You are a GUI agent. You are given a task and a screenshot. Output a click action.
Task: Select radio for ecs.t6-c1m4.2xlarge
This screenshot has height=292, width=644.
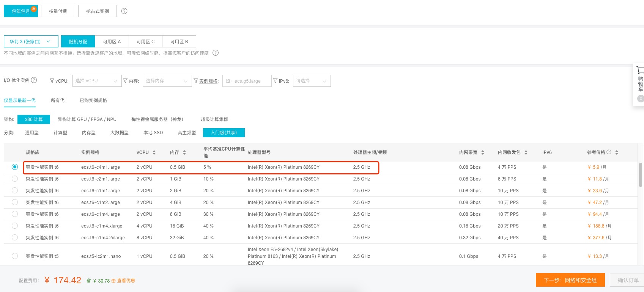15,237
